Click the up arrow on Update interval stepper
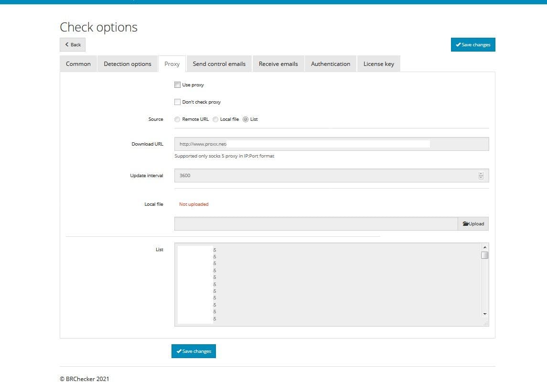The height and width of the screenshot is (392, 547). click(481, 173)
